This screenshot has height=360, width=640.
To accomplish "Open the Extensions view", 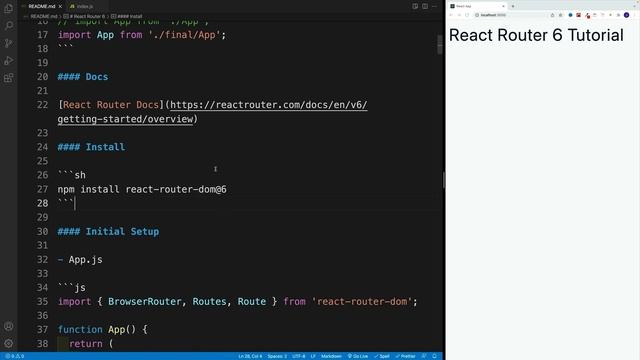I will 9,78.
